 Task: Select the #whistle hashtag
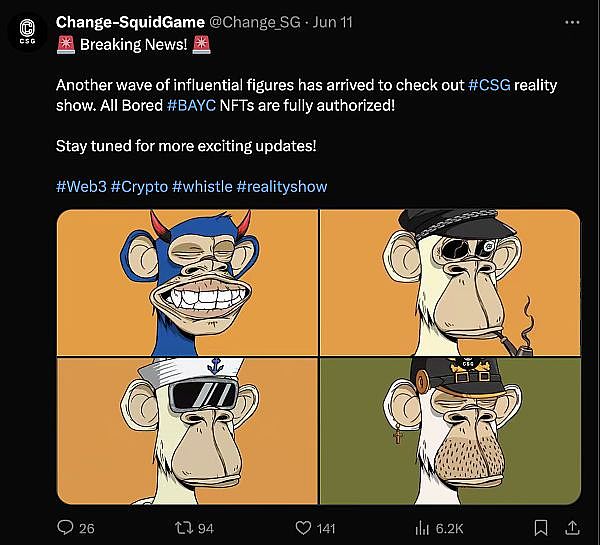coord(202,186)
